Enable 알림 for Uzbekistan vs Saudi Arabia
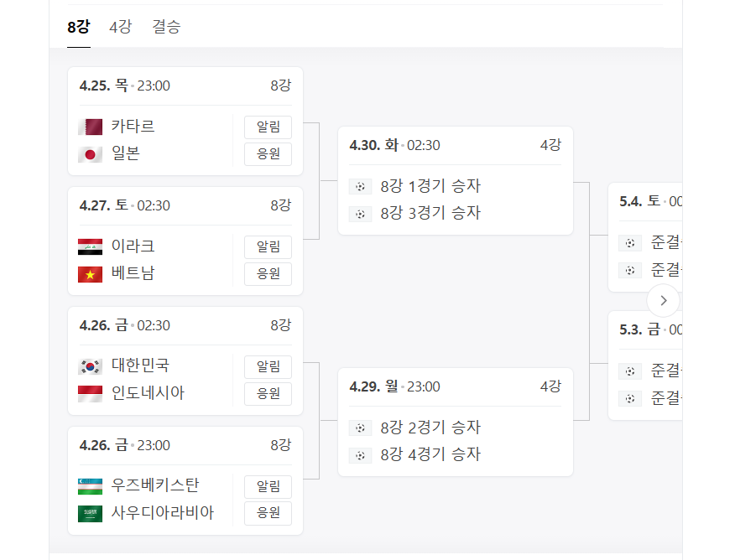735x560 pixels. [x=268, y=486]
